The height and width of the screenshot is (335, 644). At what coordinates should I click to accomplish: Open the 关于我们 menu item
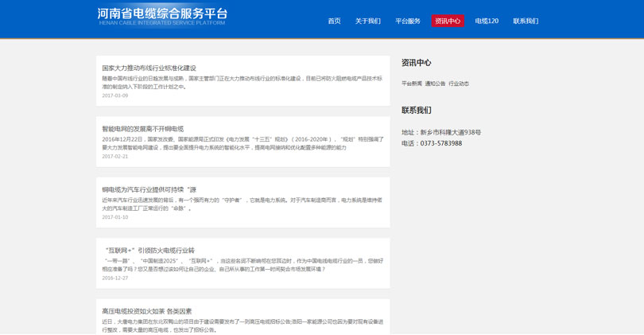click(367, 21)
